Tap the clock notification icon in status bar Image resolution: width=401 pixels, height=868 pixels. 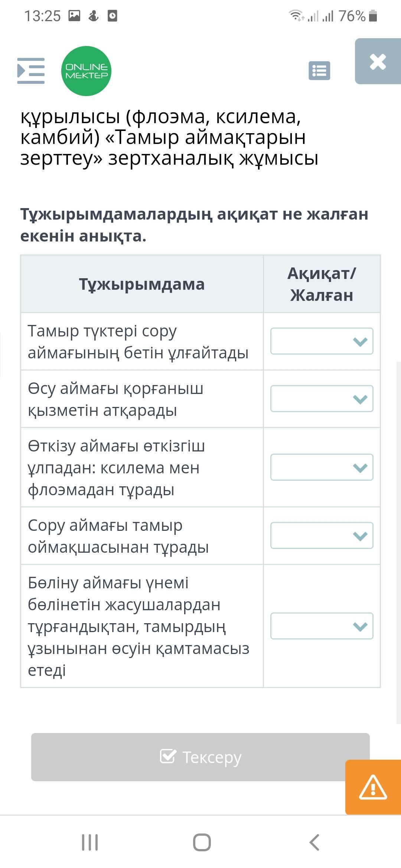click(113, 16)
